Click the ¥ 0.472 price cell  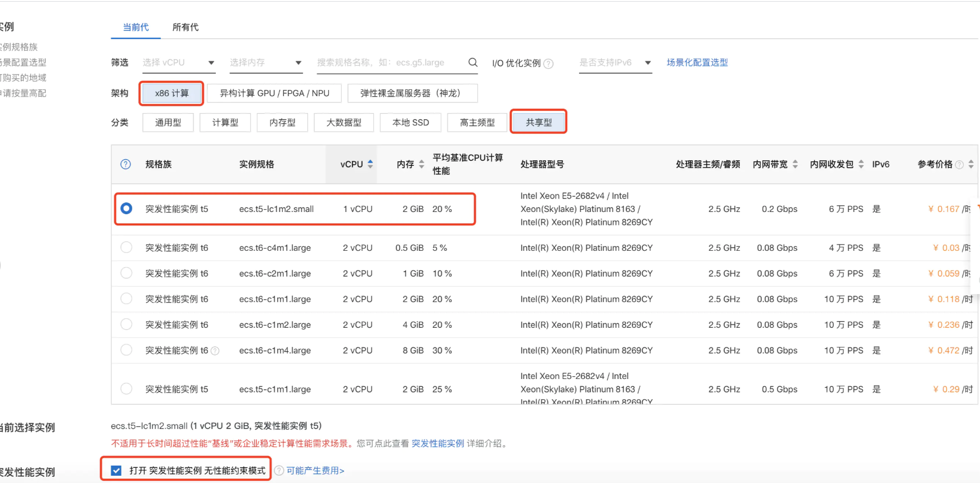pos(951,350)
